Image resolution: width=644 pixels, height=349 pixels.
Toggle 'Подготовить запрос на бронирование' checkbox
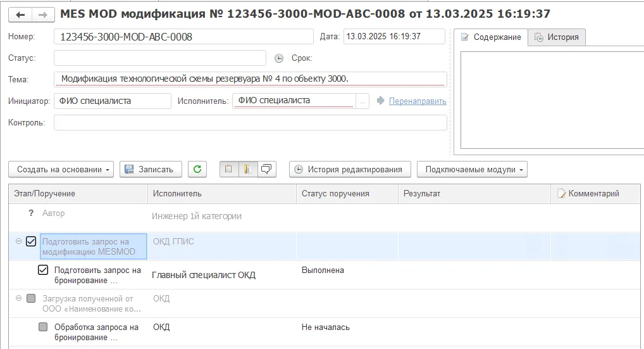coord(43,270)
